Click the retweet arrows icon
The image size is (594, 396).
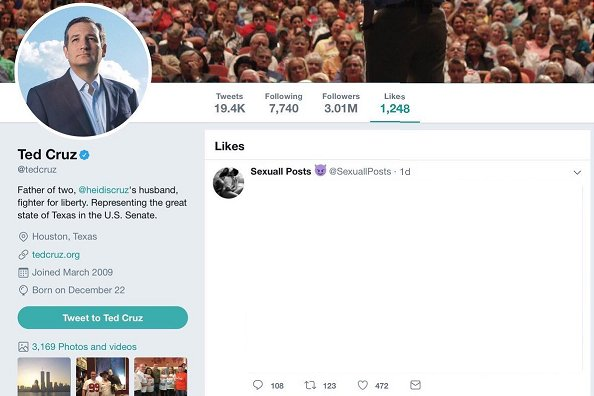310,385
